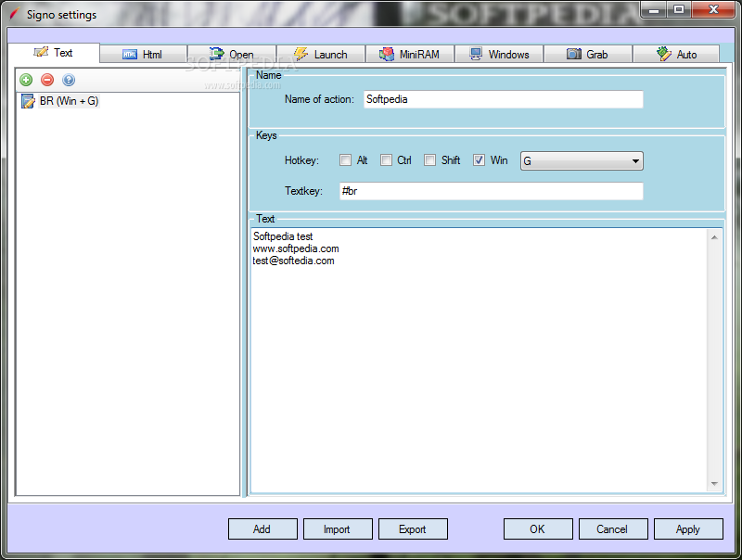Click the Import button

pyautogui.click(x=338, y=528)
